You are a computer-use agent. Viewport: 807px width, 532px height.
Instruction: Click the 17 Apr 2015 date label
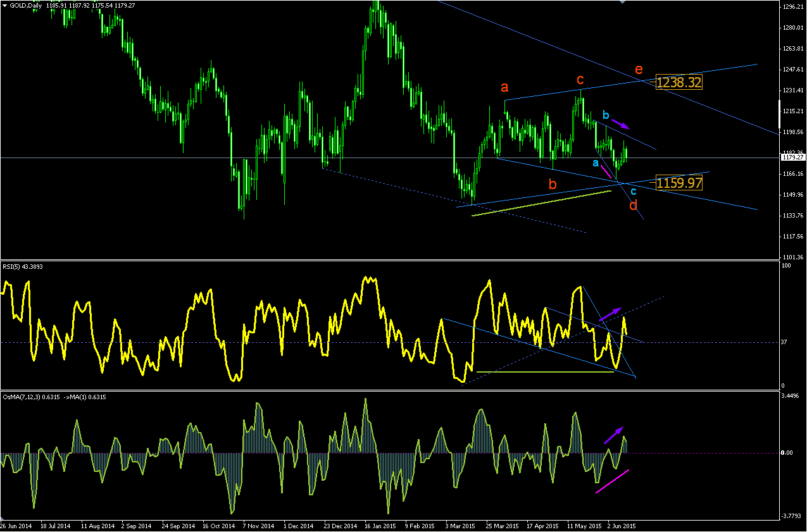pyautogui.click(x=542, y=526)
